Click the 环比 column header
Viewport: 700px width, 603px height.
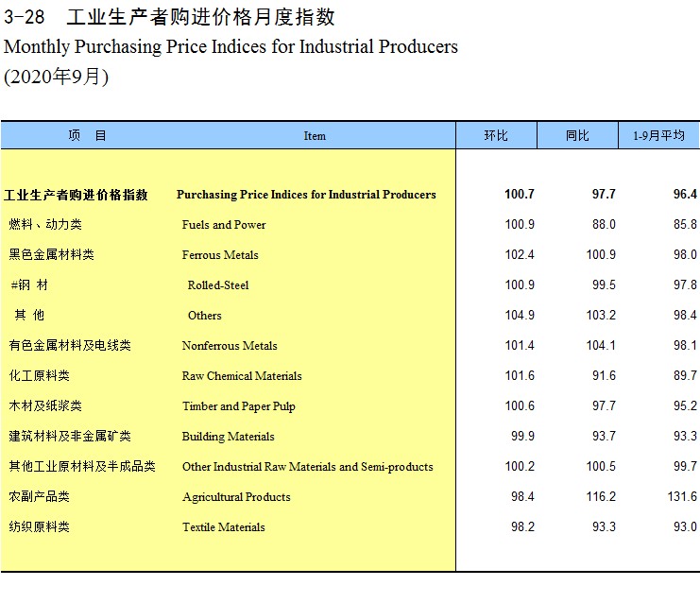coord(496,135)
